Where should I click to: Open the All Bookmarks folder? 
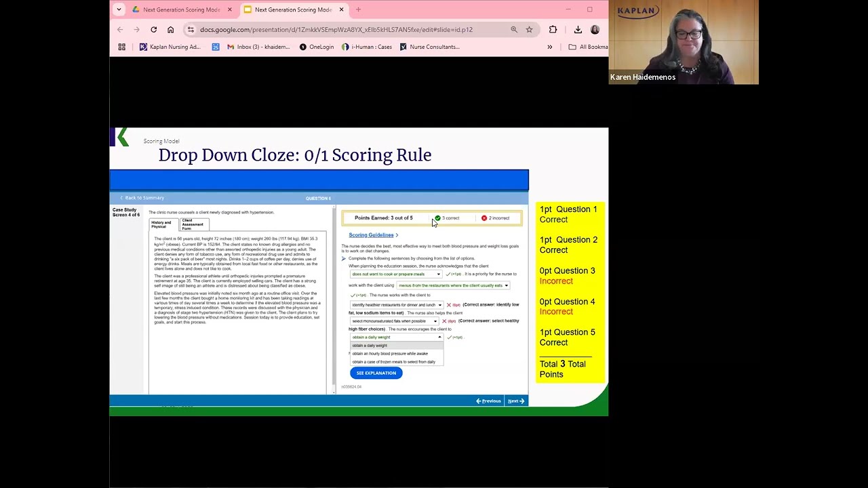(588, 47)
